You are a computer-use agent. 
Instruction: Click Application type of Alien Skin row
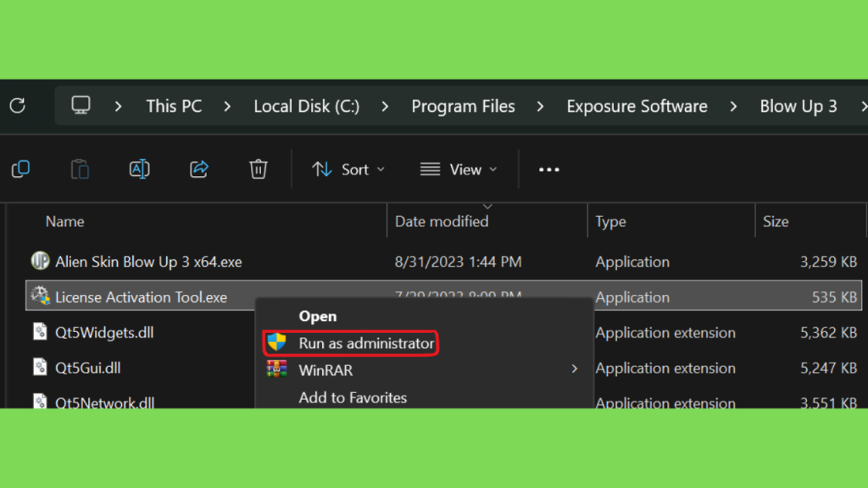(x=632, y=262)
